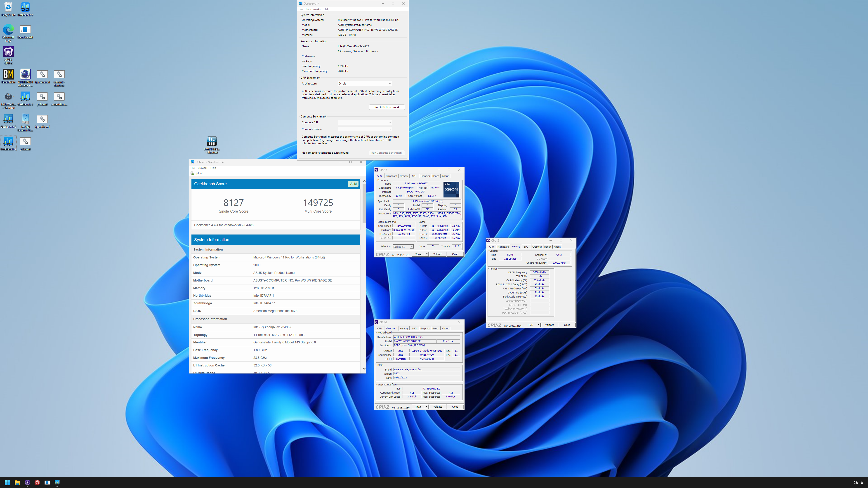The height and width of the screenshot is (488, 868).
Task: Expand Tools arrow in CPU-Z CPU window
Action: (426, 254)
